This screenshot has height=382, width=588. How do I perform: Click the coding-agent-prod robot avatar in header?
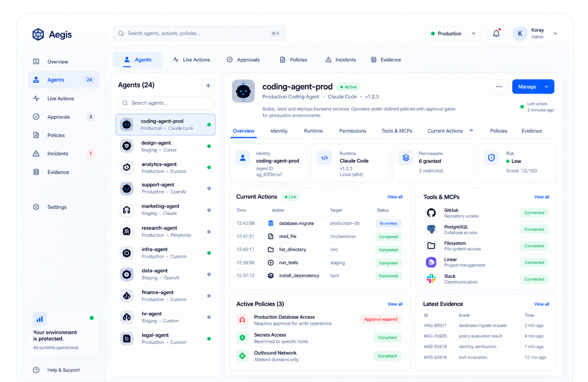[243, 91]
